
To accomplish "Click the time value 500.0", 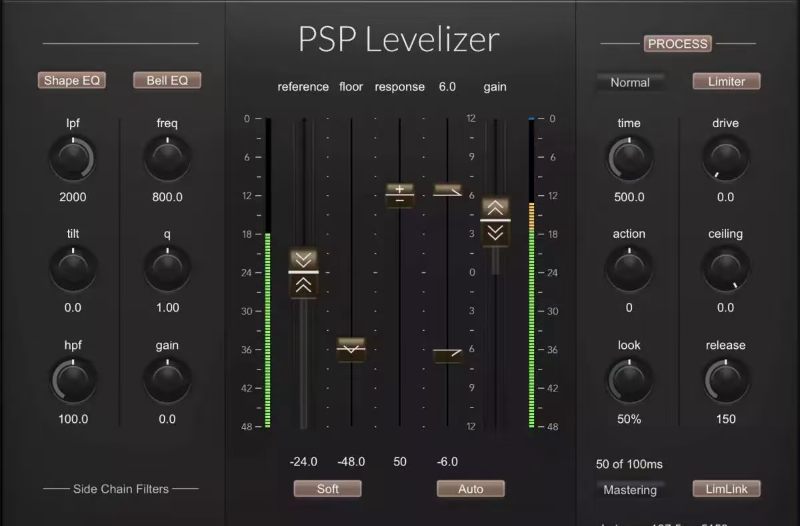I will click(629, 197).
